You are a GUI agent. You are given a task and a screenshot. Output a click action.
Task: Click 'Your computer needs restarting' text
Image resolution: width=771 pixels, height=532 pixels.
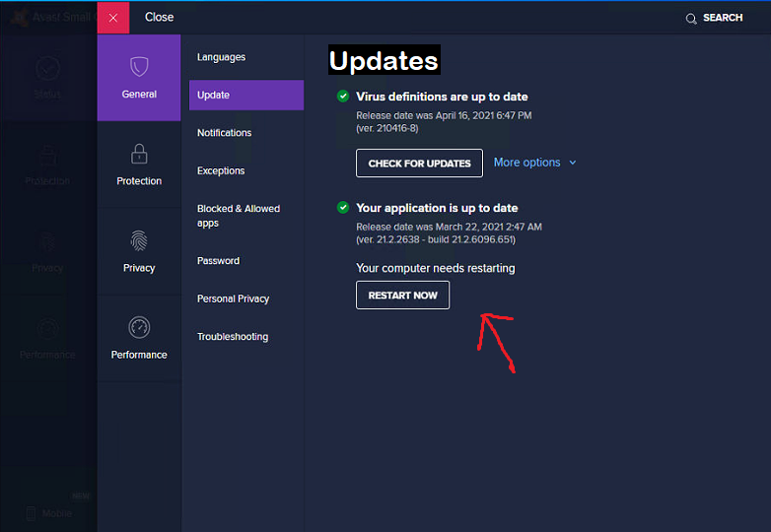pos(436,268)
